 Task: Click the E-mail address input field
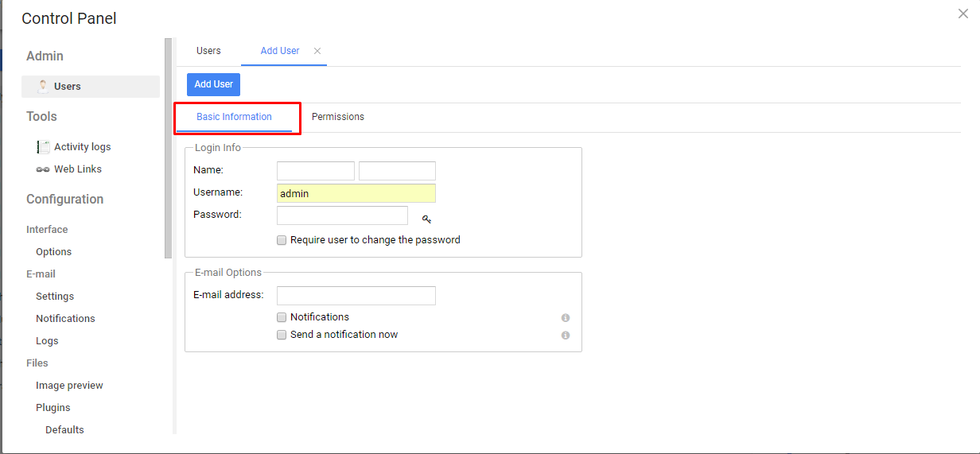pos(356,296)
